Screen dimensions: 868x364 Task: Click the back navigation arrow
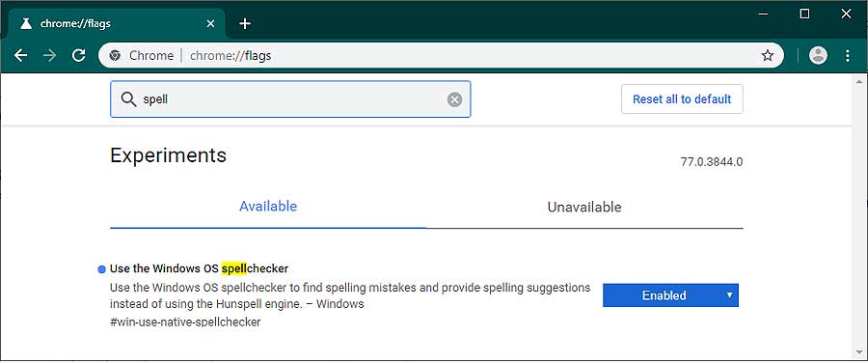coord(21,55)
